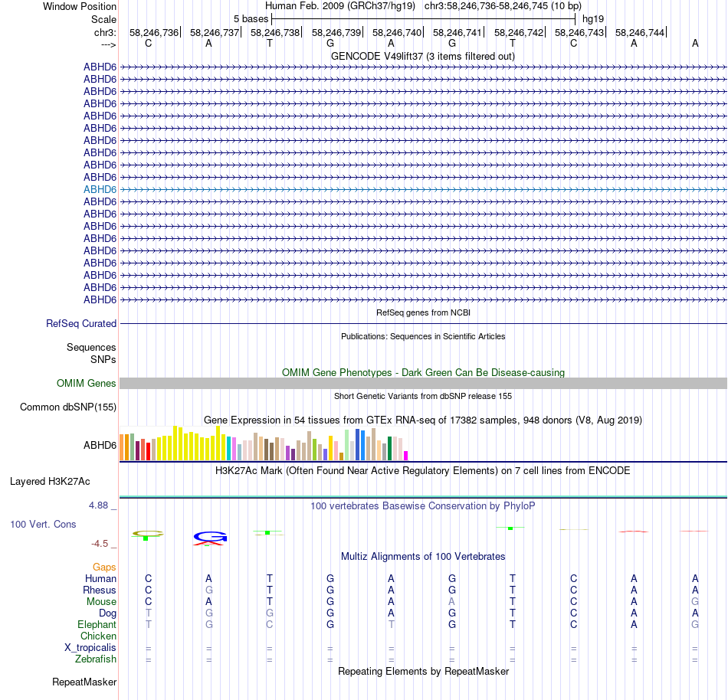This screenshot has height=700, width=728.
Task: Click the SNPs track label
Action: coord(103,359)
